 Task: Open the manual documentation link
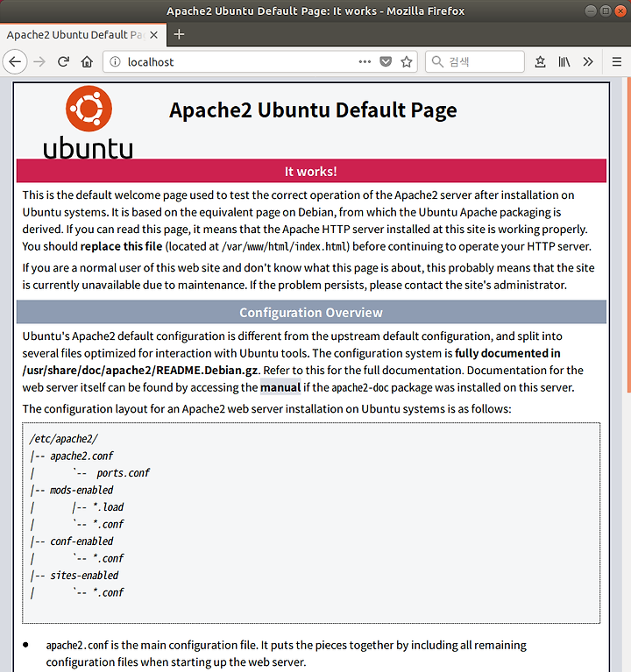click(x=280, y=387)
